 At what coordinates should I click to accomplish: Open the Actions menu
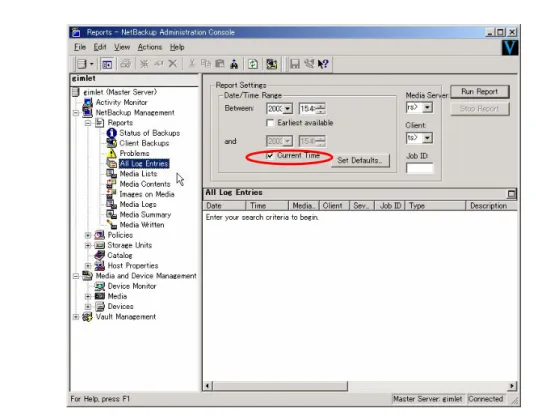[x=150, y=47]
